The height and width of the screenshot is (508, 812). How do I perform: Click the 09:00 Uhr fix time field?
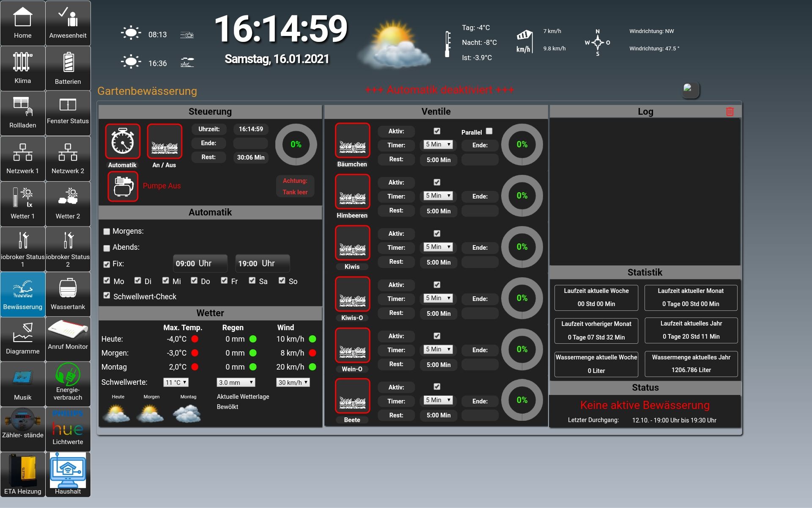(x=200, y=263)
